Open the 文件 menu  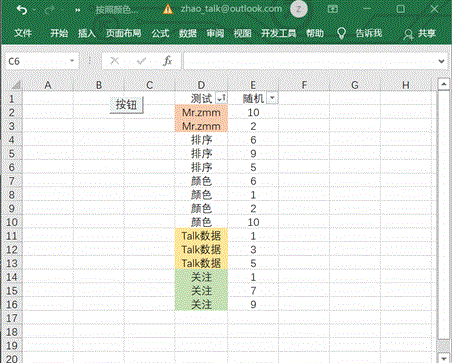[23, 33]
